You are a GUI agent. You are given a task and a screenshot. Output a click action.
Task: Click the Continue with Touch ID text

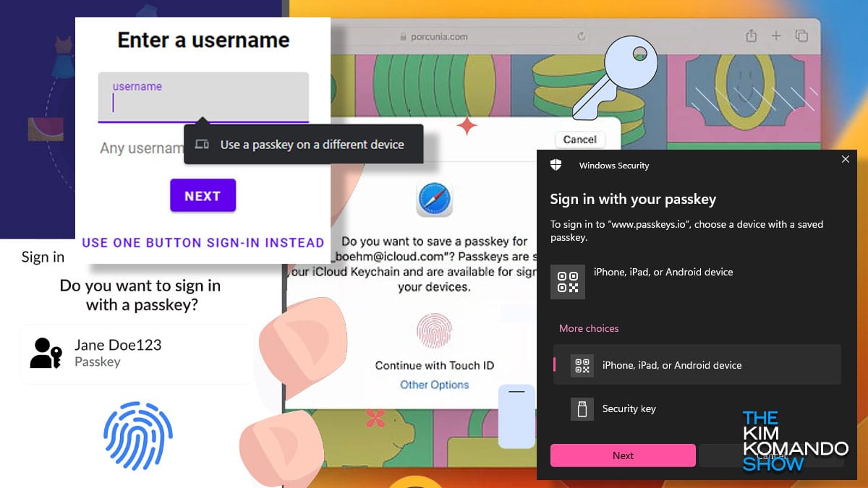tap(435, 365)
